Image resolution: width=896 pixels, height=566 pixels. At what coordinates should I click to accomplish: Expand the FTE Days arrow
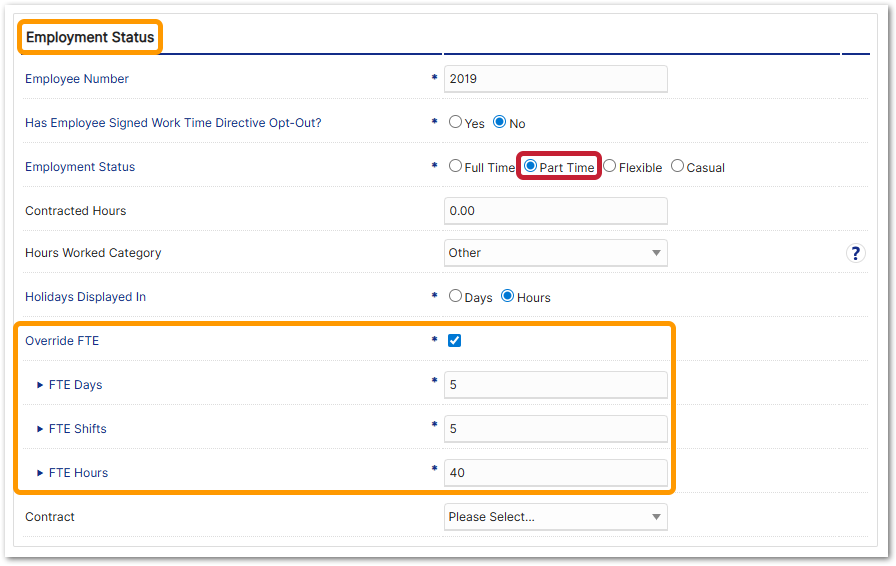point(40,385)
